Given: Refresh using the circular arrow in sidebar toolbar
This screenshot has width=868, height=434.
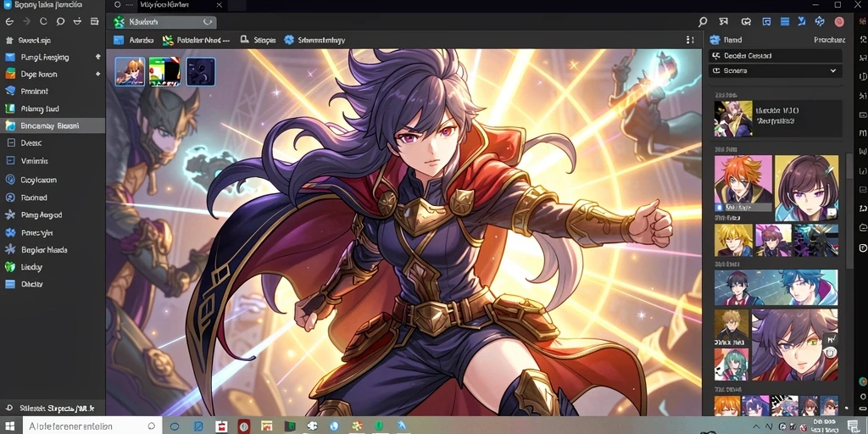Looking at the screenshot, I should tap(44, 22).
